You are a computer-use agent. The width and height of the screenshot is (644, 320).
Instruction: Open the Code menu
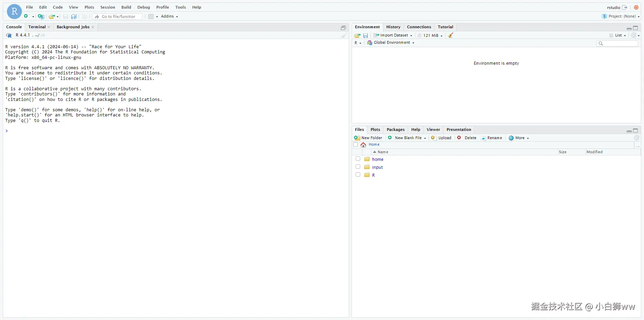click(58, 7)
